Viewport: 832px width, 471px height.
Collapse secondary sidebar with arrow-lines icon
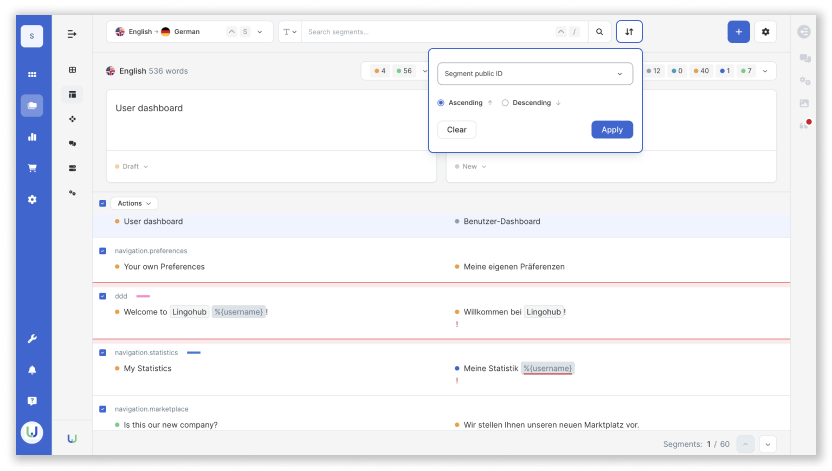(72, 34)
